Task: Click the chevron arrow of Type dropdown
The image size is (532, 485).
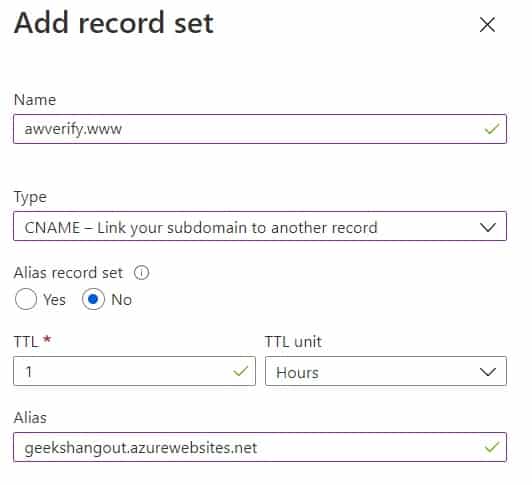Action: coord(488,227)
